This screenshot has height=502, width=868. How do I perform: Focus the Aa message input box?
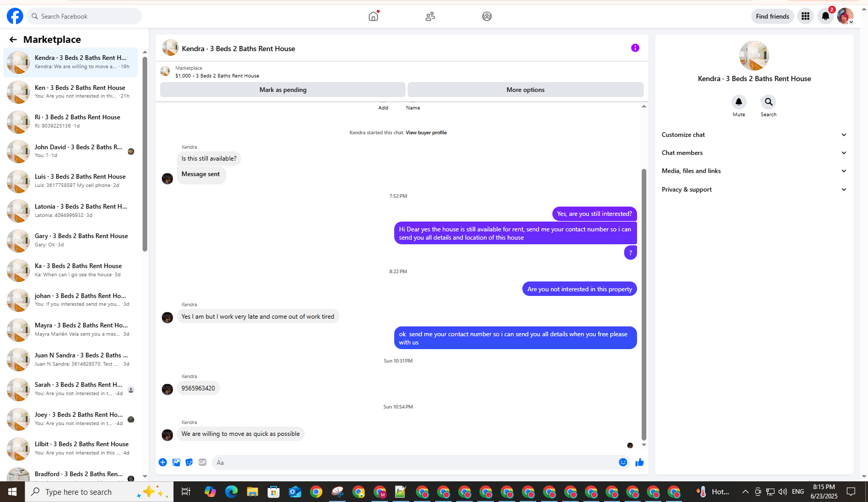click(x=413, y=463)
